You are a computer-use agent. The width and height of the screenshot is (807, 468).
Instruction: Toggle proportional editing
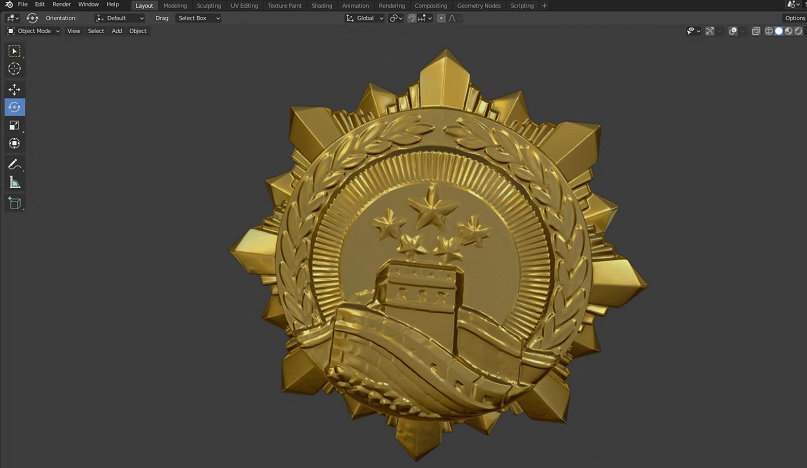pos(441,18)
